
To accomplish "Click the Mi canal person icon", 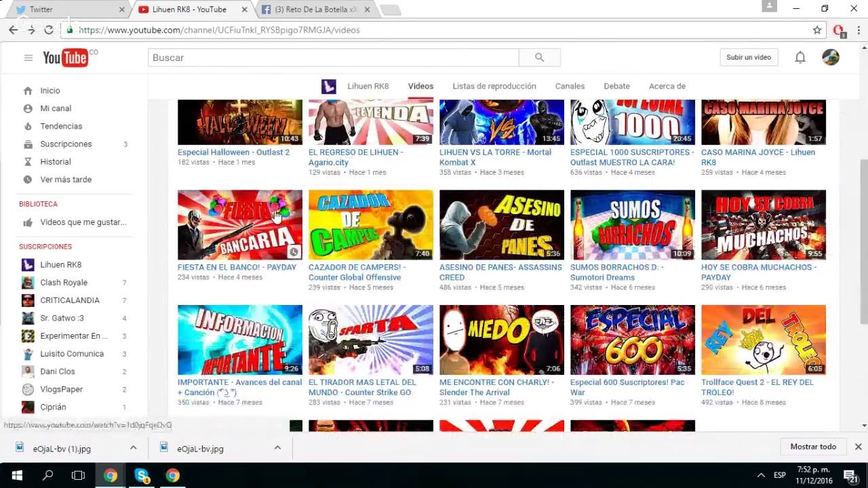I will [x=28, y=108].
